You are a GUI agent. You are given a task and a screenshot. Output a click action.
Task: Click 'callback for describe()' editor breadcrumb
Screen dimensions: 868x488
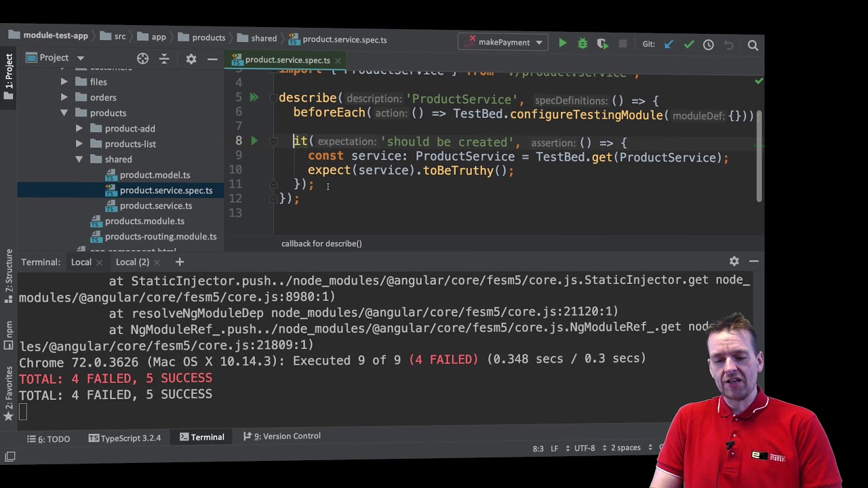tap(321, 243)
